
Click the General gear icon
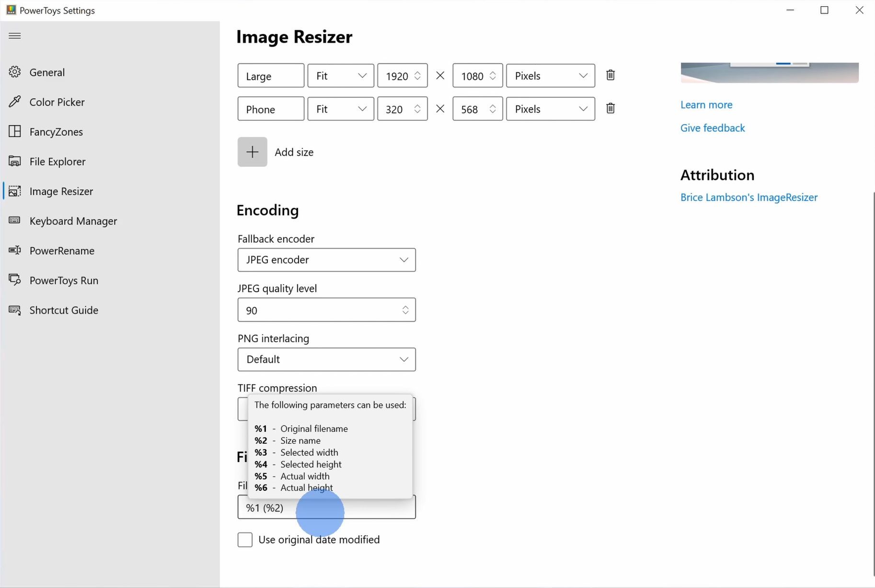(15, 72)
